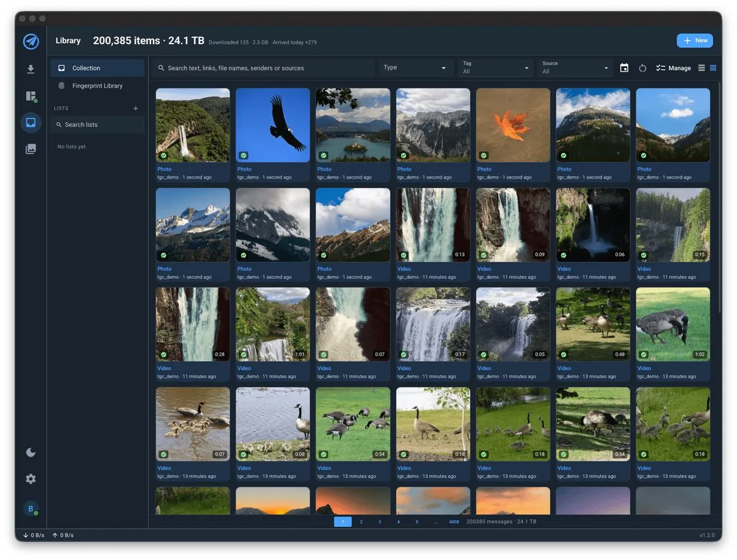Click 'Downloaded 135 · 2.3 GB' text
Image resolution: width=737 pixels, height=560 pixels.
(x=238, y=42)
